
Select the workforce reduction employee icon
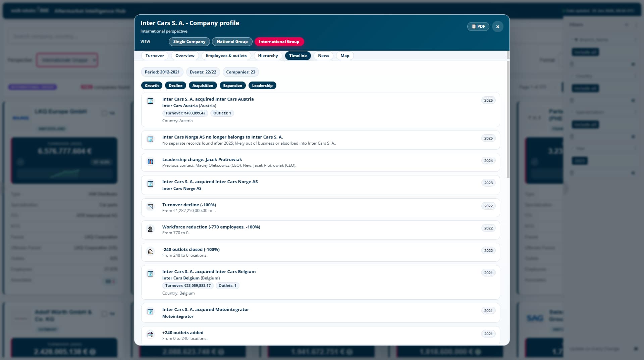coord(150,229)
